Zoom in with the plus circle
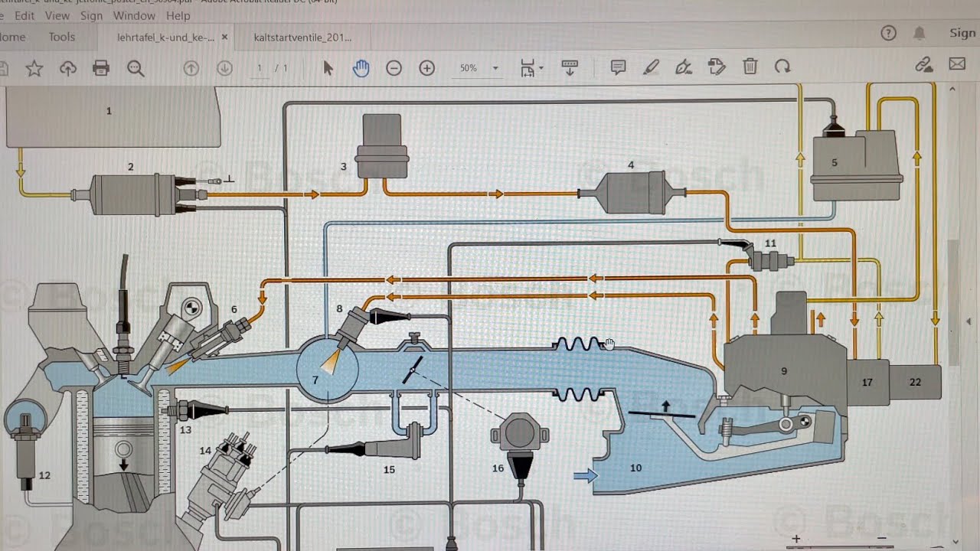 427,68
